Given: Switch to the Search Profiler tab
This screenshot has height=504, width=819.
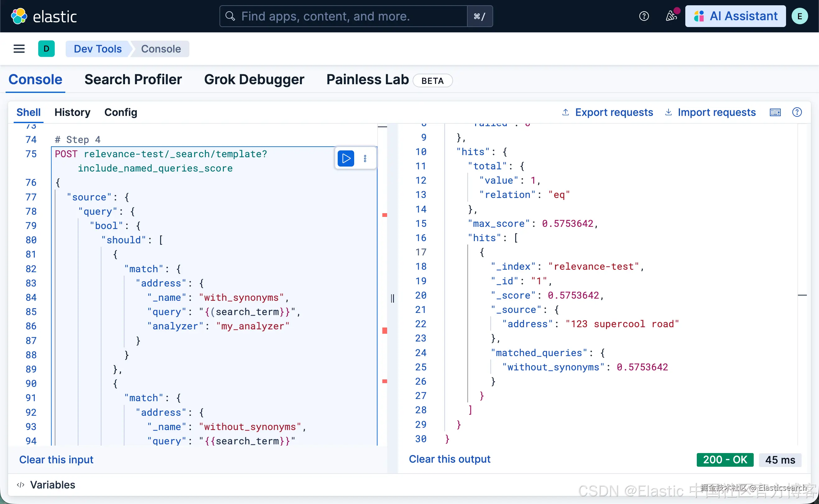Looking at the screenshot, I should tap(133, 80).
